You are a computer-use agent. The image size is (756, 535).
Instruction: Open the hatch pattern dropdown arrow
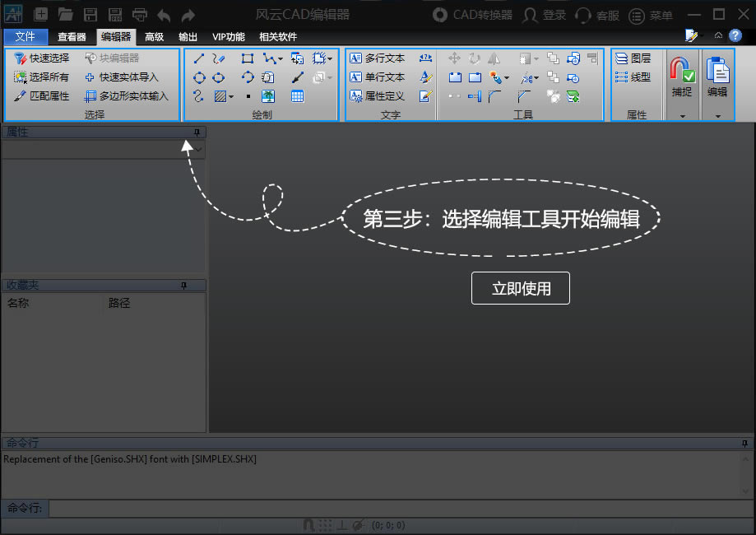pyautogui.click(x=232, y=96)
